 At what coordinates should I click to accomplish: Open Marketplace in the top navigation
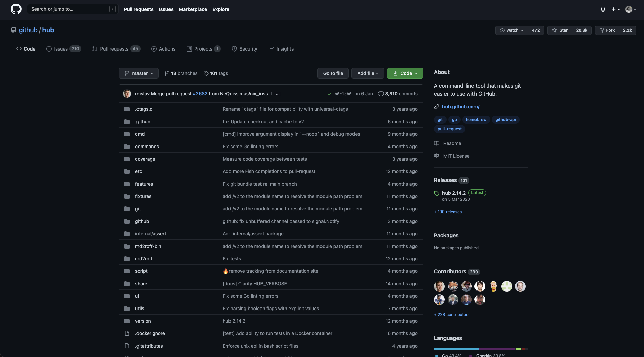(193, 9)
